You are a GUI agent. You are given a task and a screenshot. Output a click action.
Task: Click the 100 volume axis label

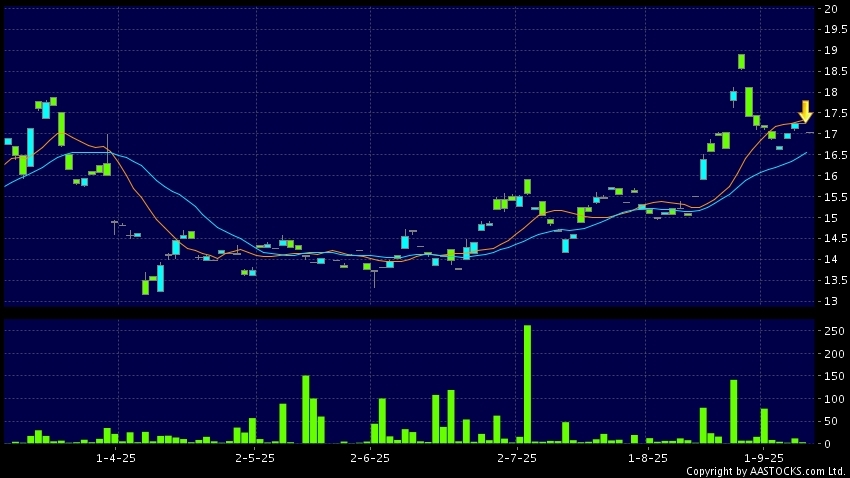tap(834, 399)
